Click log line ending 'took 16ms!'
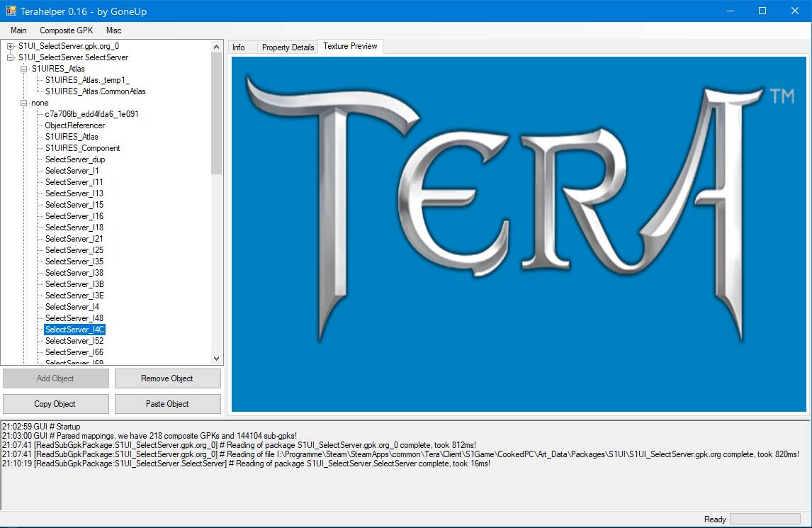 246,464
